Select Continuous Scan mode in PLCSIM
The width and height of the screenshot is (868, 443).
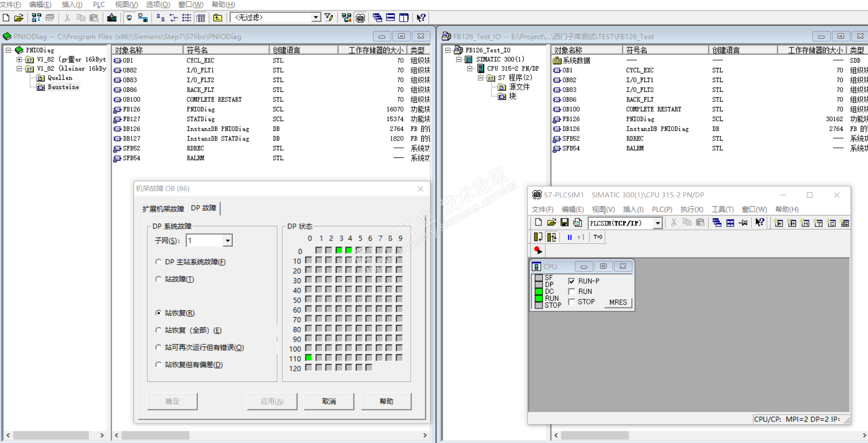pyautogui.click(x=551, y=237)
